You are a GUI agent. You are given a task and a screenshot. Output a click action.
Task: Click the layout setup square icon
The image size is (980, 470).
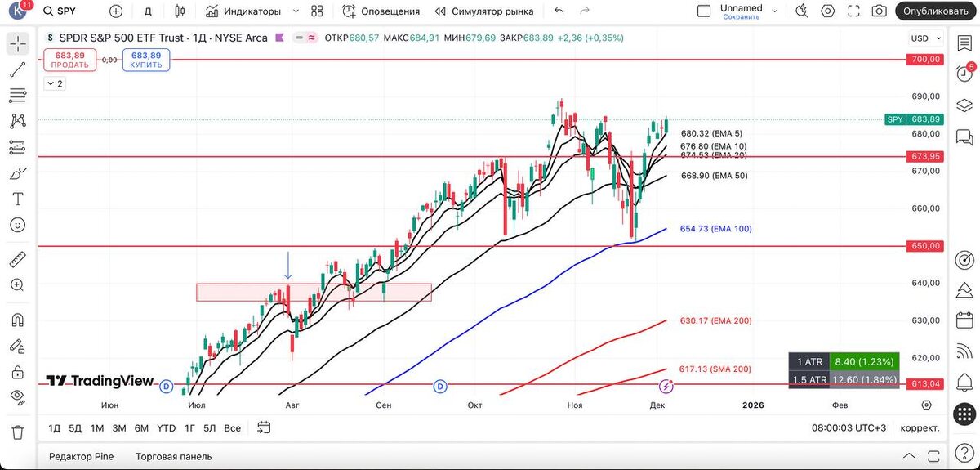(704, 11)
